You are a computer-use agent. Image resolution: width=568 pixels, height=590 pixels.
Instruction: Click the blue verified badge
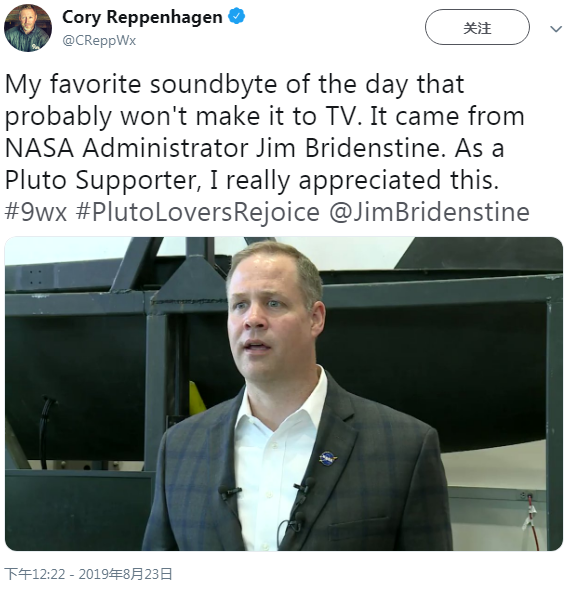click(237, 17)
